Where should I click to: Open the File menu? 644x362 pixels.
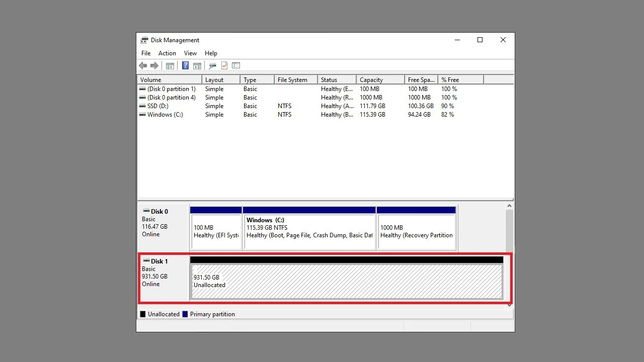(146, 53)
